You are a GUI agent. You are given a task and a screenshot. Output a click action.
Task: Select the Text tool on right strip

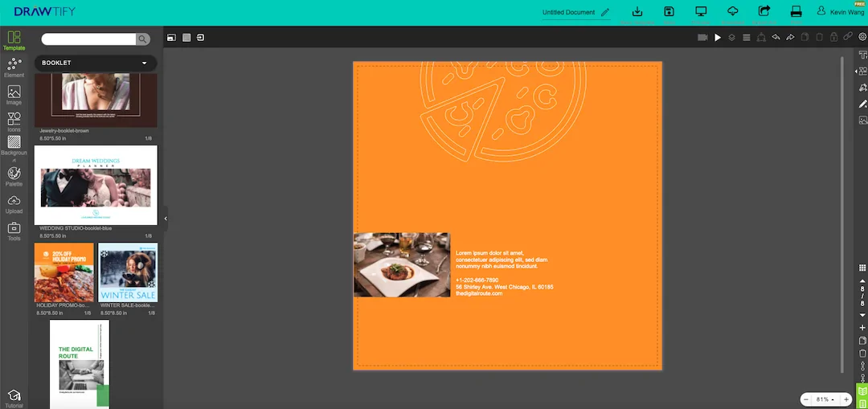pyautogui.click(x=862, y=55)
